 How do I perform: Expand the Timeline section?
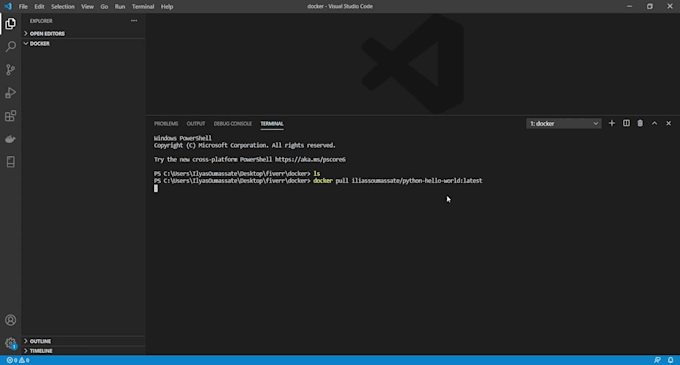click(x=83, y=351)
